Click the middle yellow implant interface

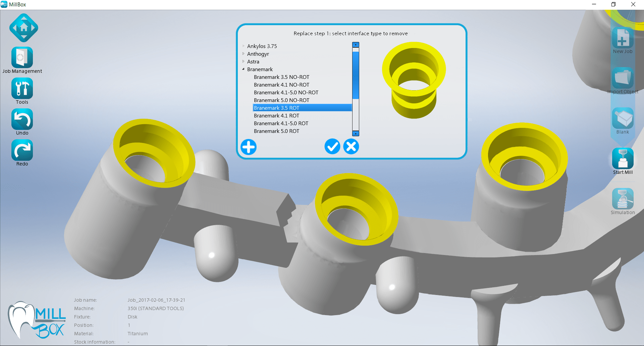(x=357, y=209)
